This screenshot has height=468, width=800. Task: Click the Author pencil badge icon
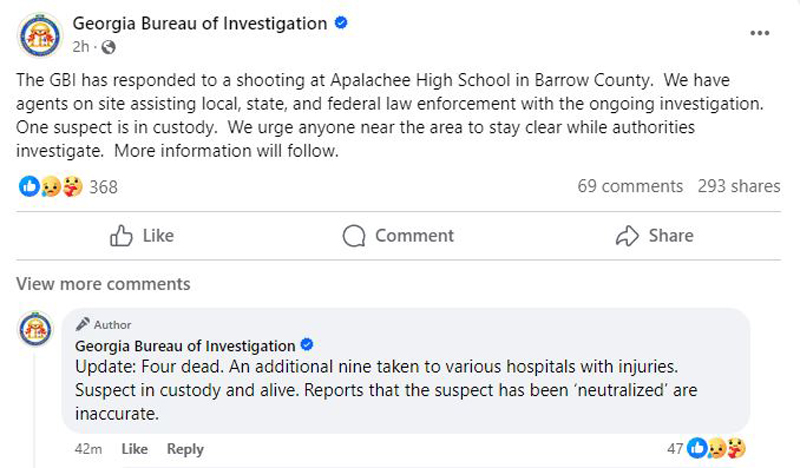tap(82, 324)
